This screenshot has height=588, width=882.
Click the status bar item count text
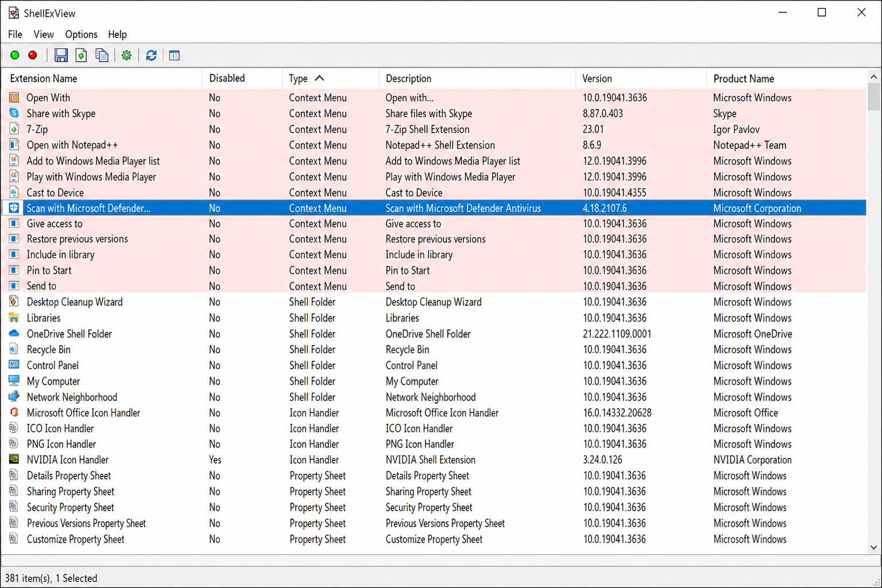pyautogui.click(x=51, y=578)
